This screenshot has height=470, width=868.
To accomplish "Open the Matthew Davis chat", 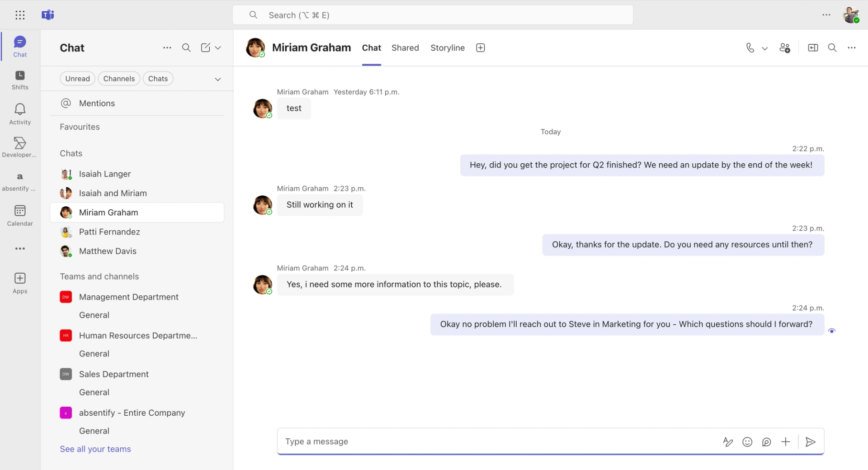I will click(137, 251).
